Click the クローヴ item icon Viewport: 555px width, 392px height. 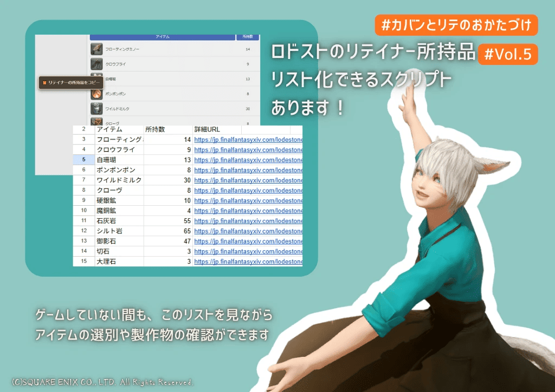pos(96,122)
